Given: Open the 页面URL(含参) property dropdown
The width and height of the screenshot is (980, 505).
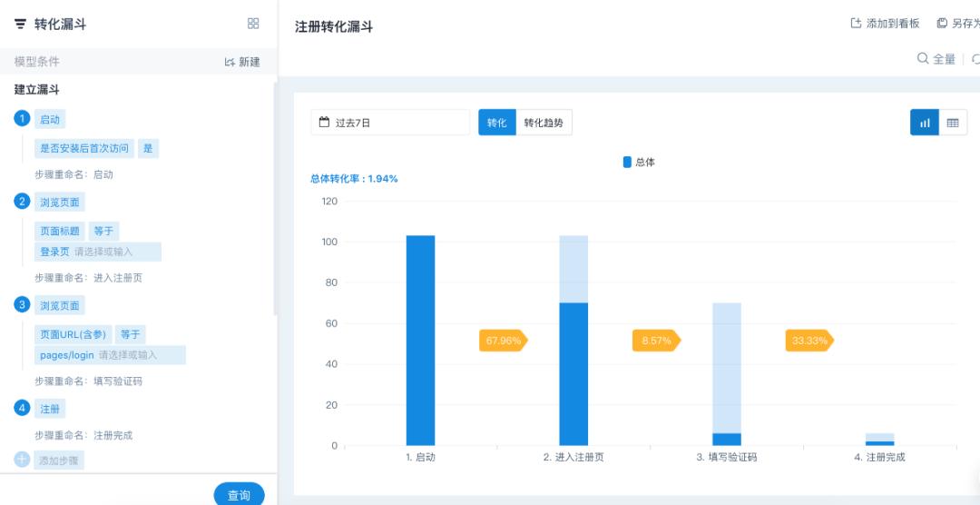Looking at the screenshot, I should point(73,334).
